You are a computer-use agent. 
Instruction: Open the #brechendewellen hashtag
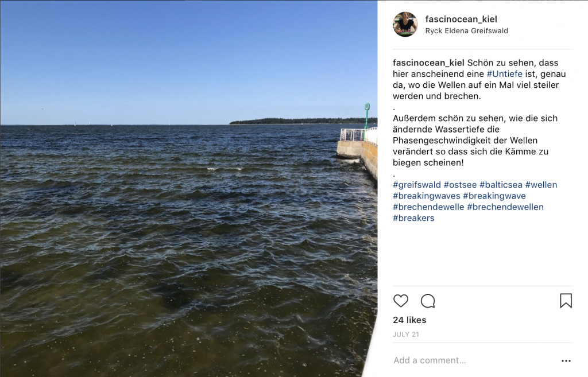(505, 207)
